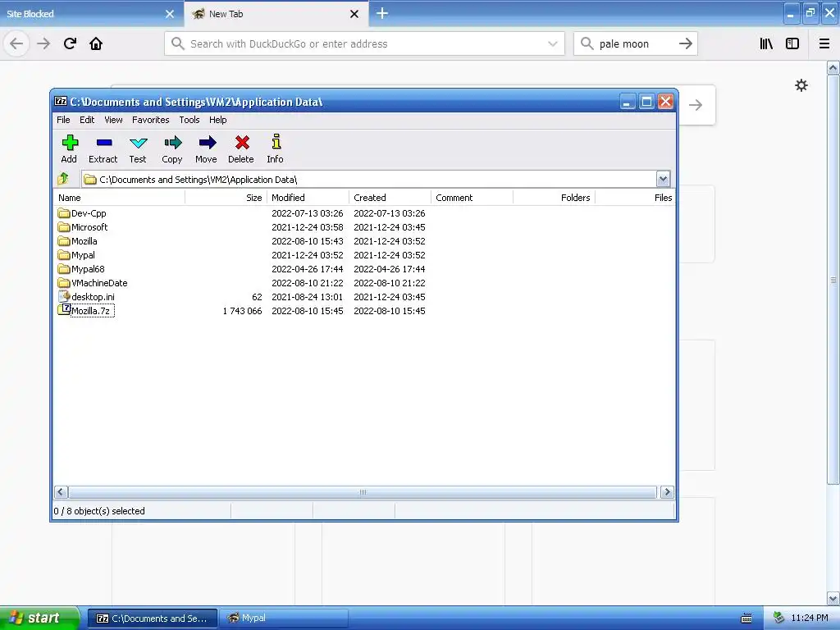Select the Dev-Cpp folder icon
840x630 pixels.
pyautogui.click(x=64, y=213)
